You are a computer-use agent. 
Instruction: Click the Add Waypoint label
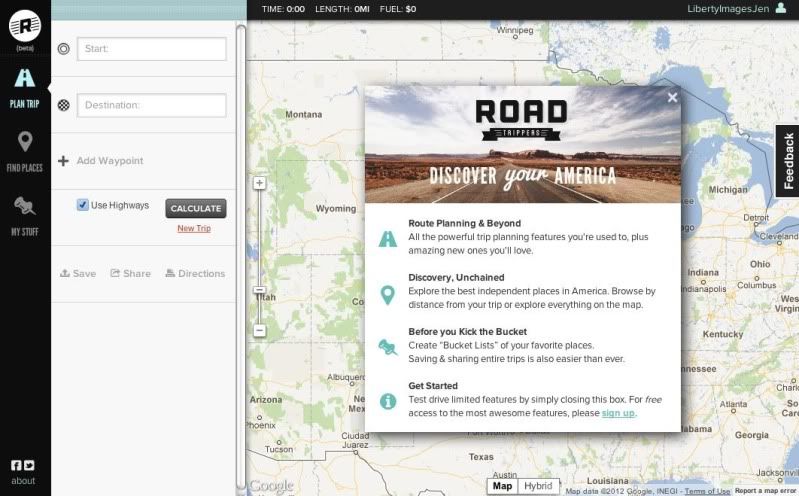[x=110, y=161]
